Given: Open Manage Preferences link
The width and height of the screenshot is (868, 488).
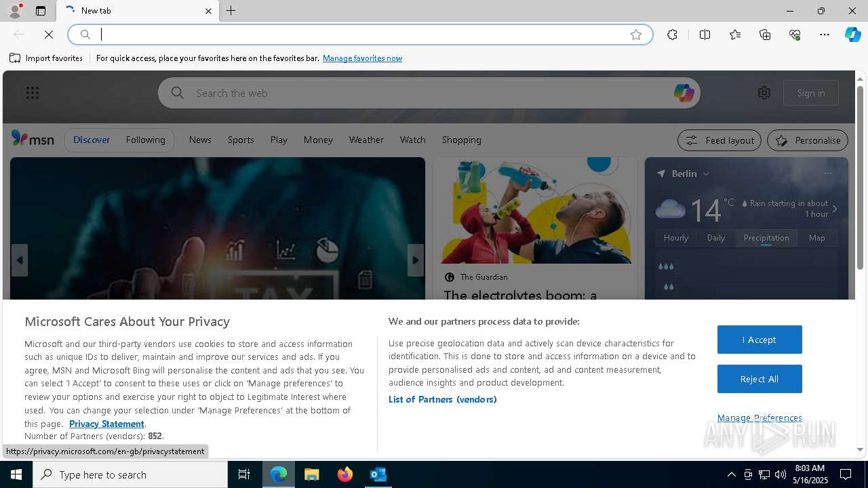Looking at the screenshot, I should [759, 418].
